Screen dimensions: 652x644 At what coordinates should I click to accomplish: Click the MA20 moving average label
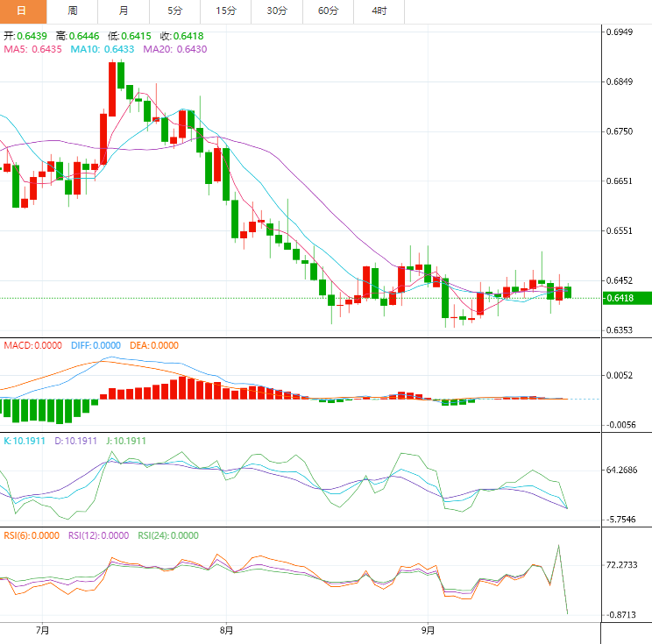(174, 49)
